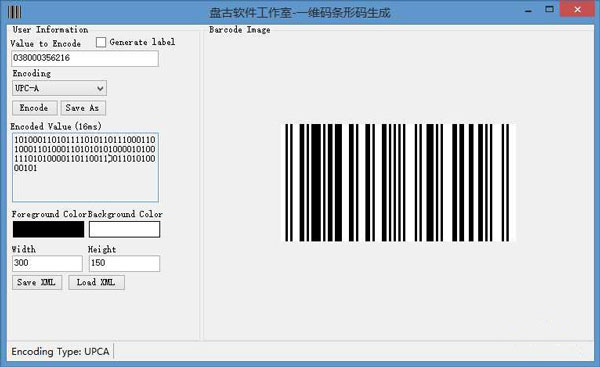Pick the black Foreground Color swatch
The height and width of the screenshot is (367, 600).
tap(48, 229)
